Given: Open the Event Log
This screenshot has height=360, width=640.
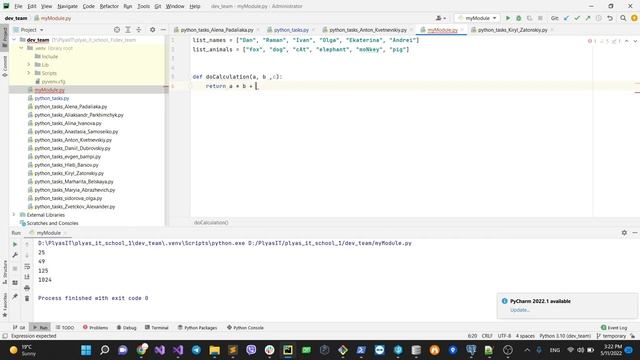Looking at the screenshot, I should [x=614, y=327].
